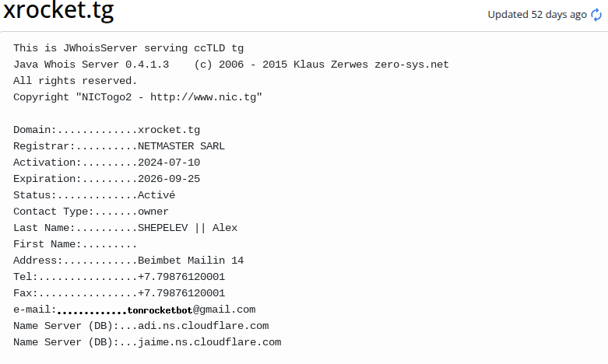Click the registrar name NETMASTER SARL
The height and width of the screenshot is (364, 608).
point(181,146)
